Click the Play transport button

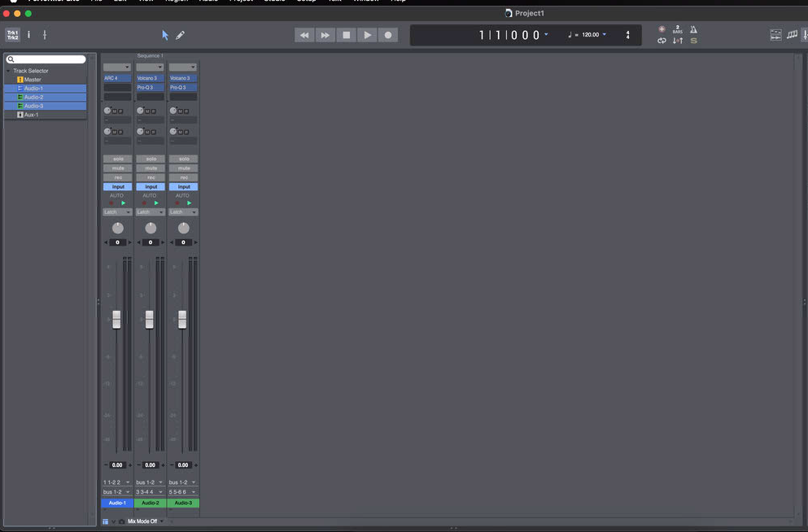coord(367,35)
